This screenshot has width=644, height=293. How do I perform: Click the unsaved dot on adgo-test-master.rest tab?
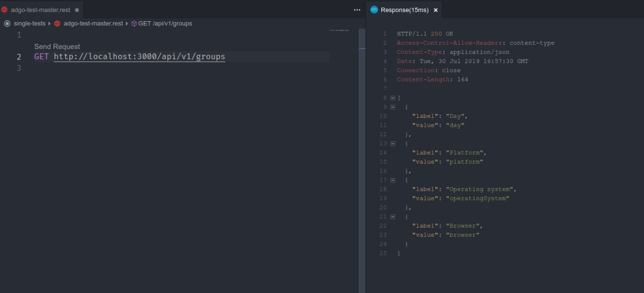(77, 10)
